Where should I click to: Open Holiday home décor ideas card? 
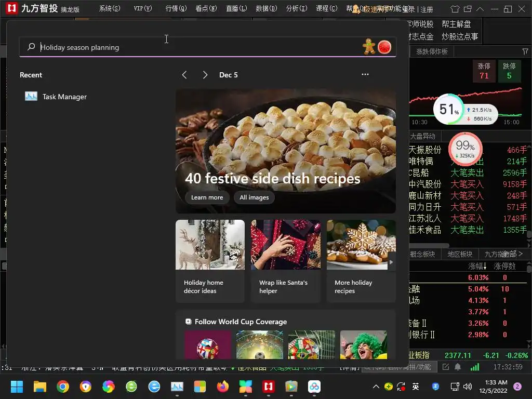(x=210, y=261)
